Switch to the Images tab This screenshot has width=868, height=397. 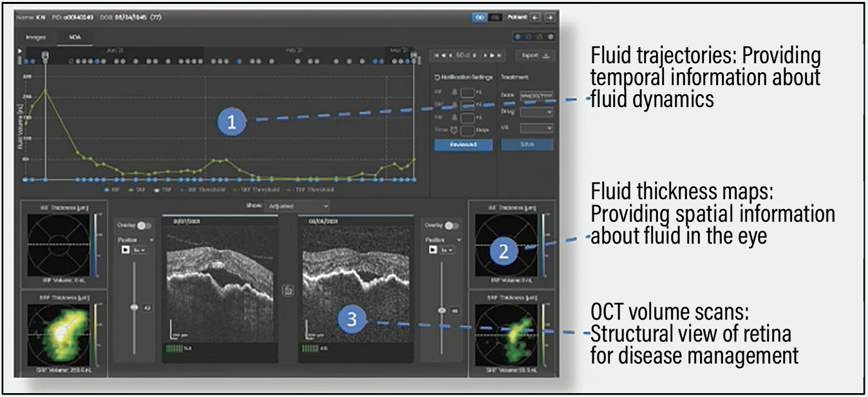click(x=35, y=37)
